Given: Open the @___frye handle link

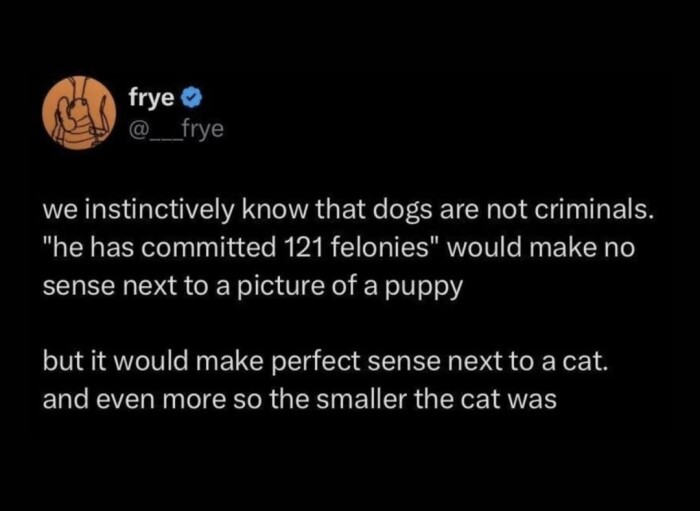Looking at the screenshot, I should point(172,129).
